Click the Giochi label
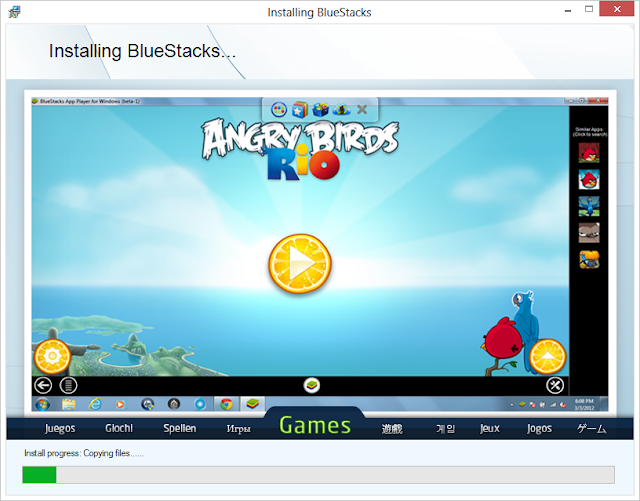The width and height of the screenshot is (640, 501). coord(119,428)
